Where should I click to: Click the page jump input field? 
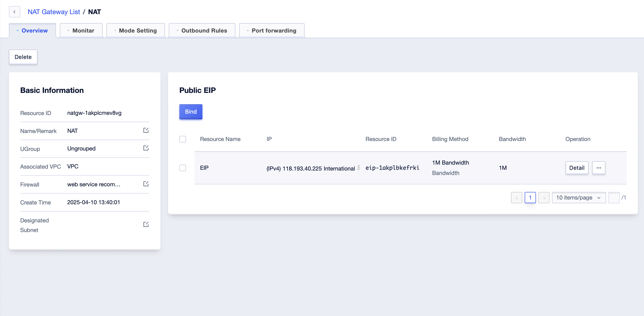click(614, 198)
